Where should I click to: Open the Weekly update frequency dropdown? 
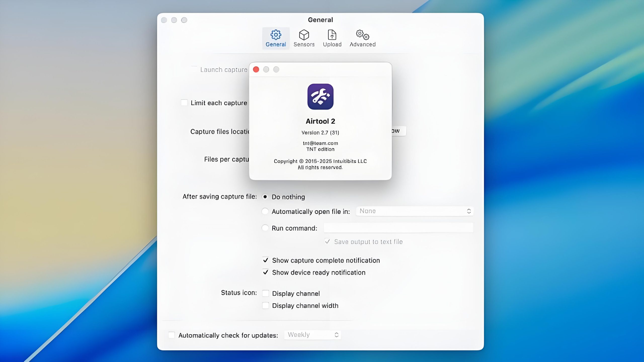coord(312,335)
